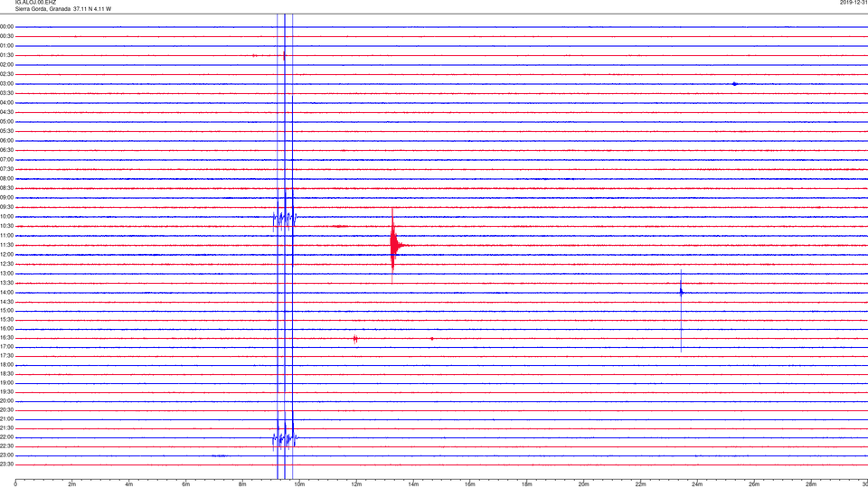The height and width of the screenshot is (488, 868).
Task: Click the 06:30 time label
Action: click(6, 150)
